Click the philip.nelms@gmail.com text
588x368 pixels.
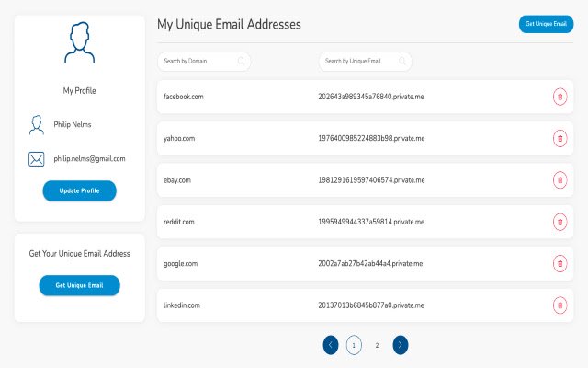tap(89, 158)
